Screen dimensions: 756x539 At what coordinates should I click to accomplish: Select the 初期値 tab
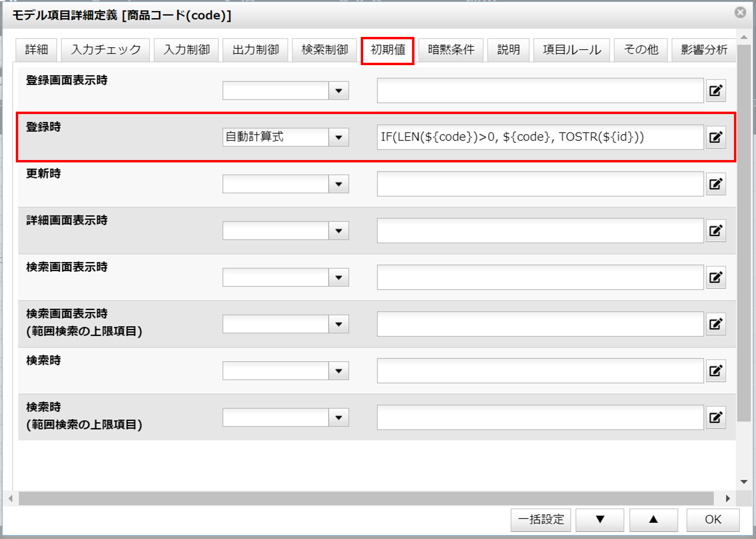pos(388,50)
